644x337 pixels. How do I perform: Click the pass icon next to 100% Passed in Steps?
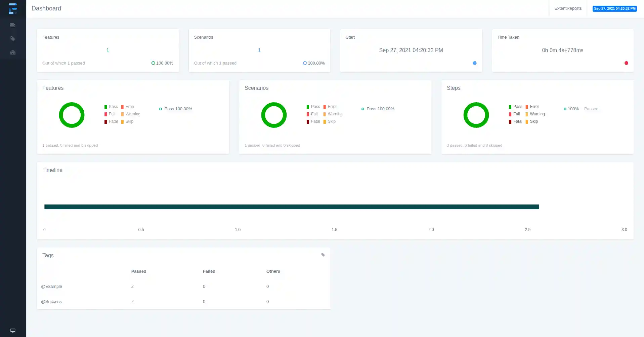click(565, 109)
